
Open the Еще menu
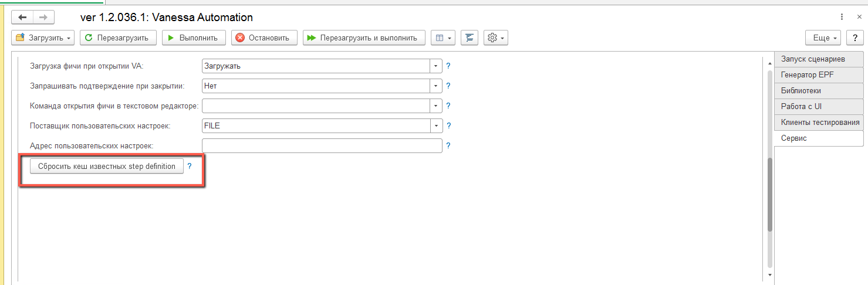[x=824, y=38]
